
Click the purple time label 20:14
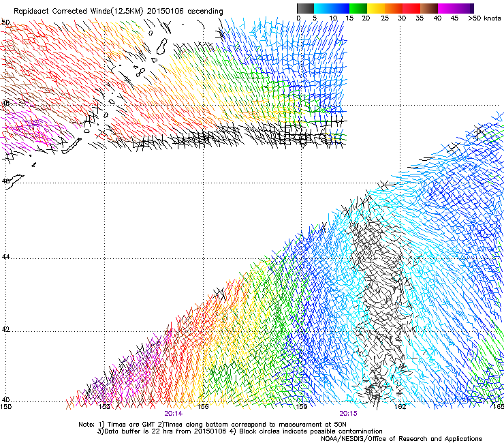click(x=173, y=414)
